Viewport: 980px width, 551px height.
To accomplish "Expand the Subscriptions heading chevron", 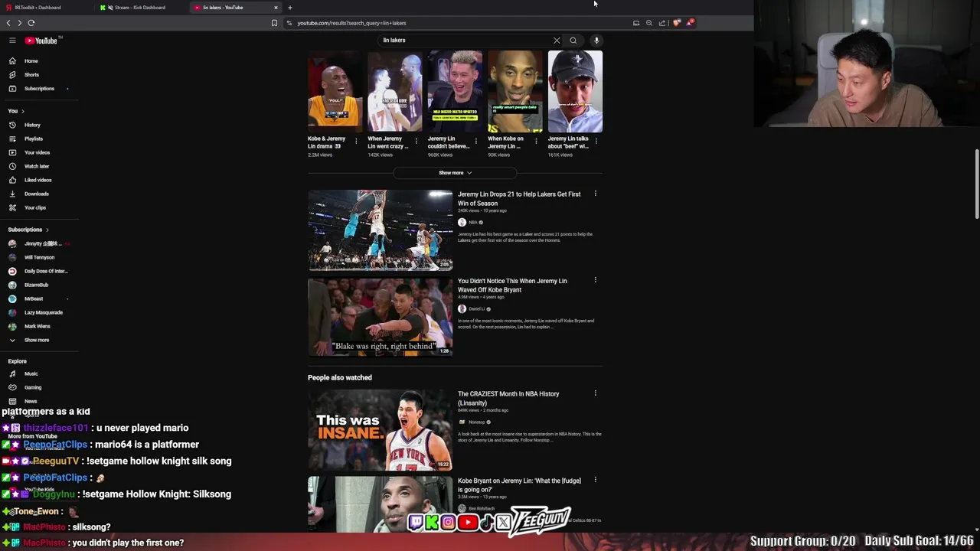I will point(47,230).
